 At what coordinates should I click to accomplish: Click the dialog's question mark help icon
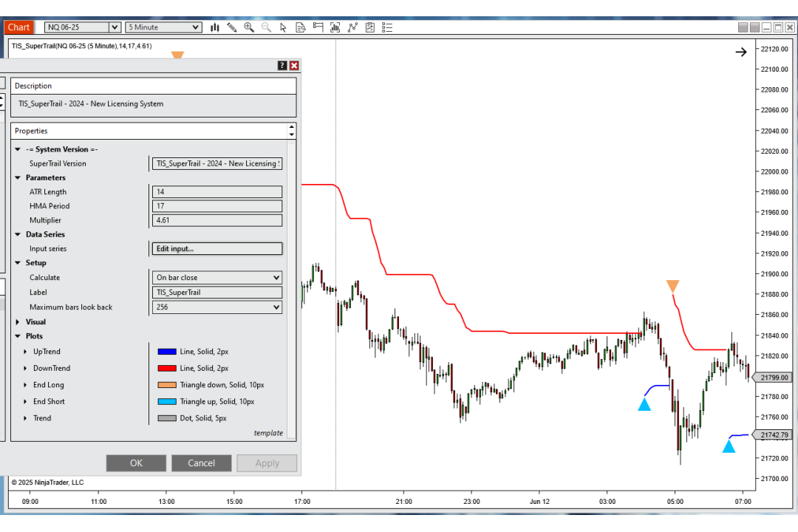pos(282,65)
